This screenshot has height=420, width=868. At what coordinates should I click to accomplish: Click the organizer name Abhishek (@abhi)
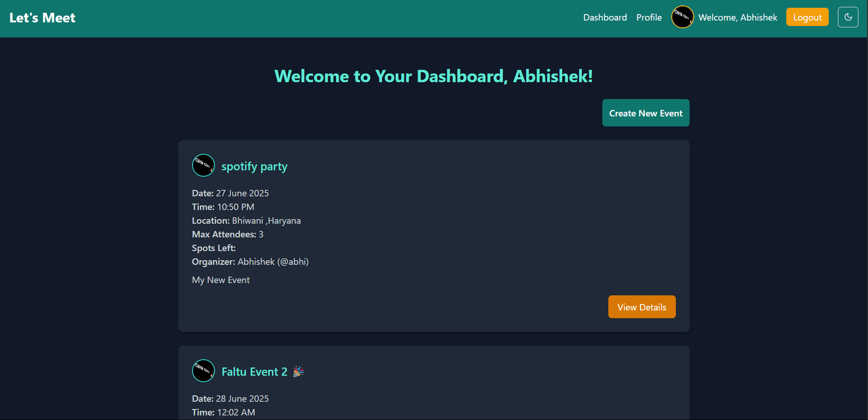click(x=273, y=262)
